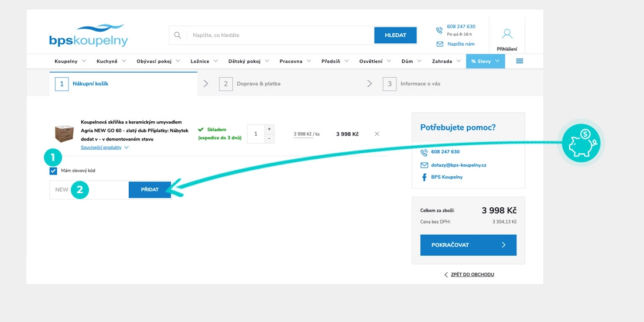Open the Osvětlení menu item
Viewport: 644px width, 322px height.
click(375, 61)
